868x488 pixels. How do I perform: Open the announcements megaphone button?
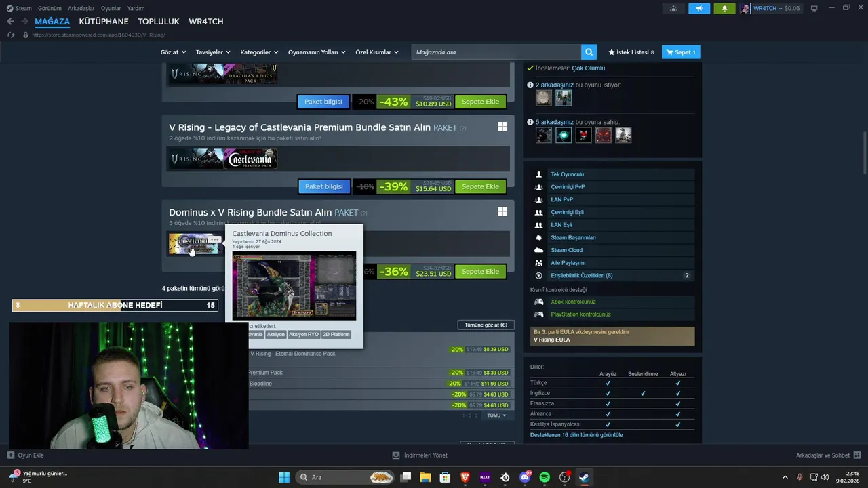point(699,8)
